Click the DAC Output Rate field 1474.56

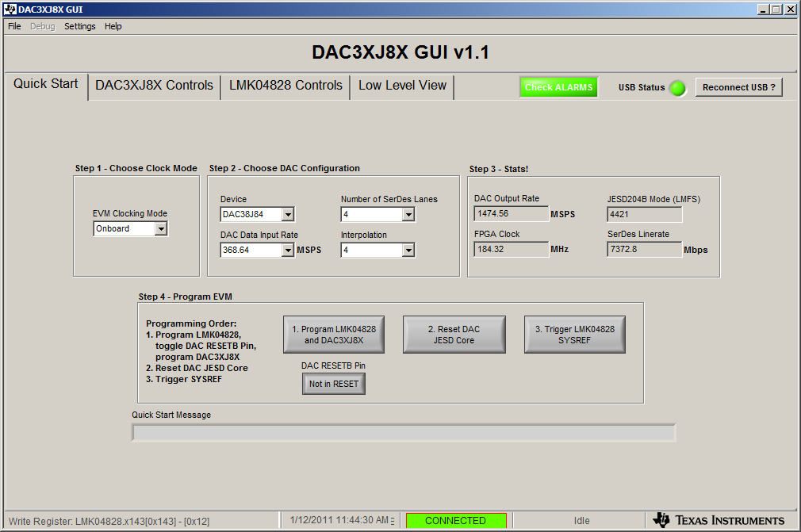click(x=511, y=214)
